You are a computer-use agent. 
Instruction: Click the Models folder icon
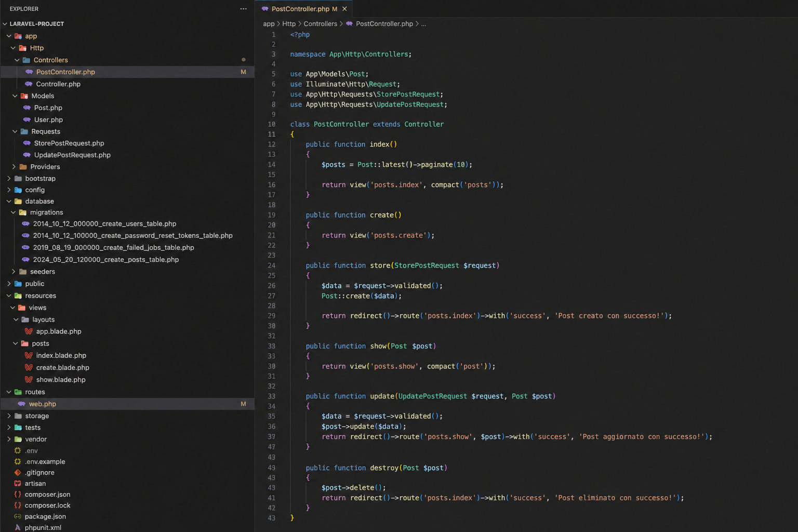(24, 96)
